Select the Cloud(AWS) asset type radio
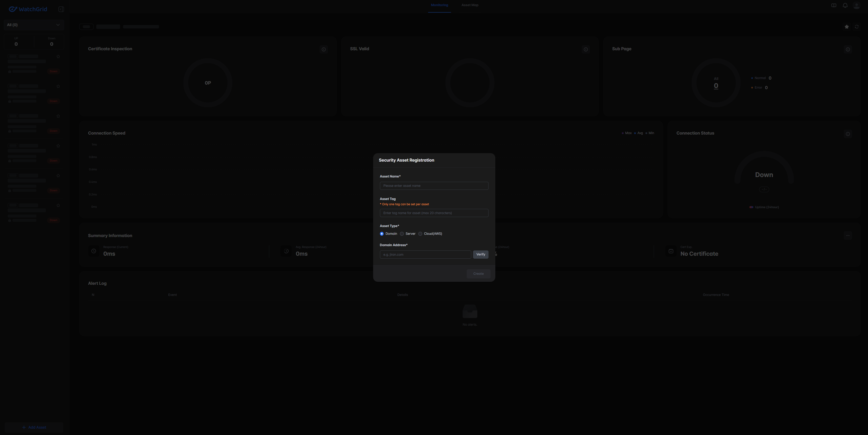 (x=420, y=234)
